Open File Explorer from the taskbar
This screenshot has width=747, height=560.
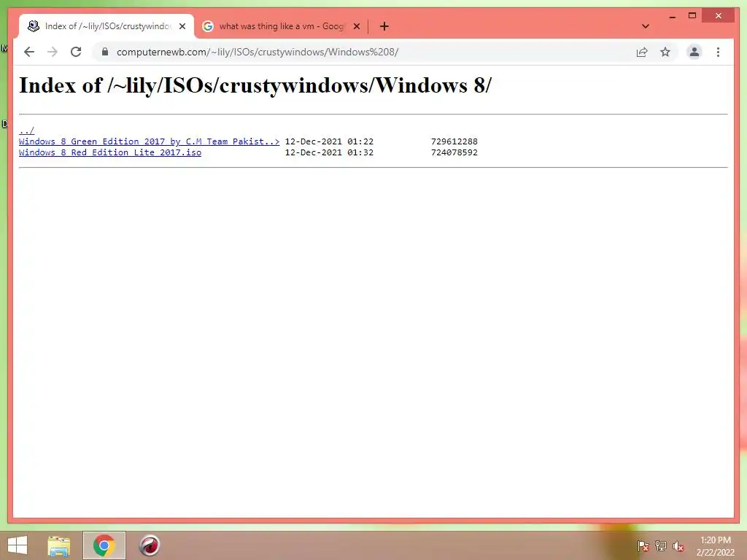pyautogui.click(x=59, y=545)
